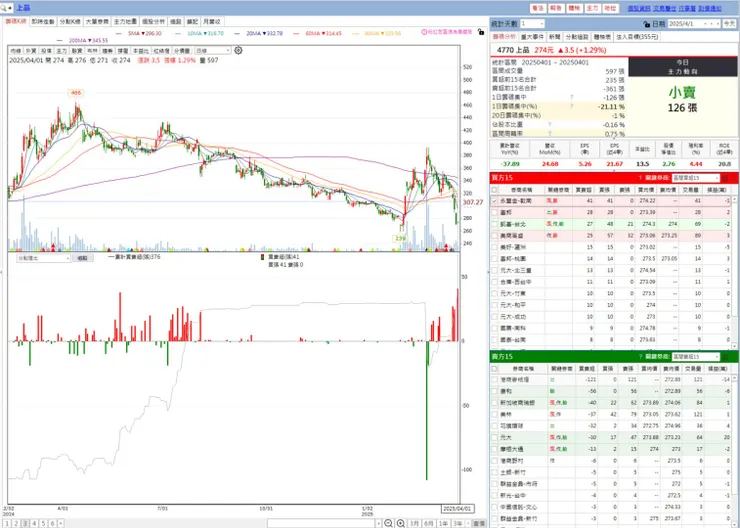The height and width of the screenshot is (528, 740).
Task: Set chart range to 6月
Action: pos(428,523)
